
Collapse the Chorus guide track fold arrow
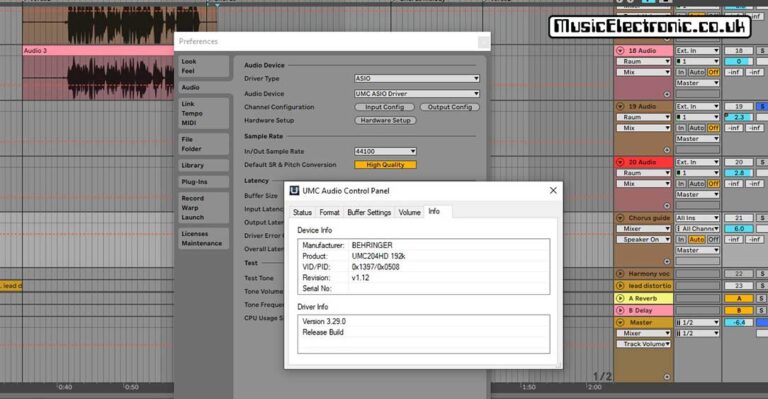[620, 218]
